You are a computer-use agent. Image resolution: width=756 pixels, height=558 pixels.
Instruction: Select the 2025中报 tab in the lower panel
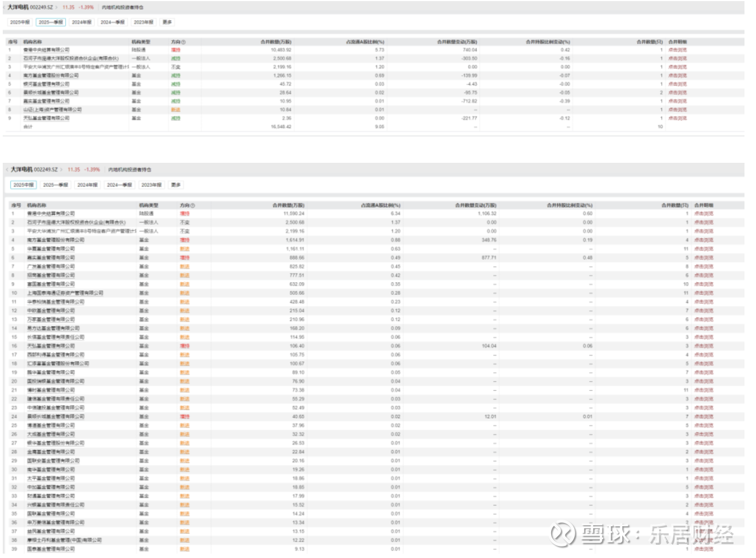coord(24,185)
